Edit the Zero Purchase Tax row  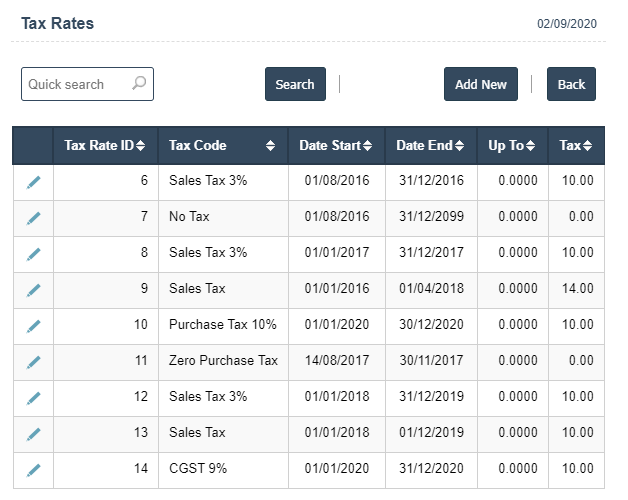(x=33, y=362)
